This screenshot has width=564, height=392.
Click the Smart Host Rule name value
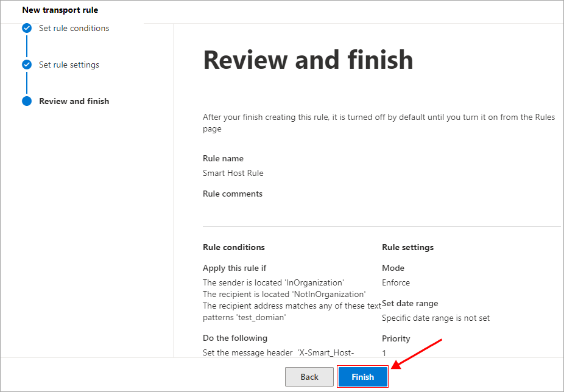pos(233,173)
